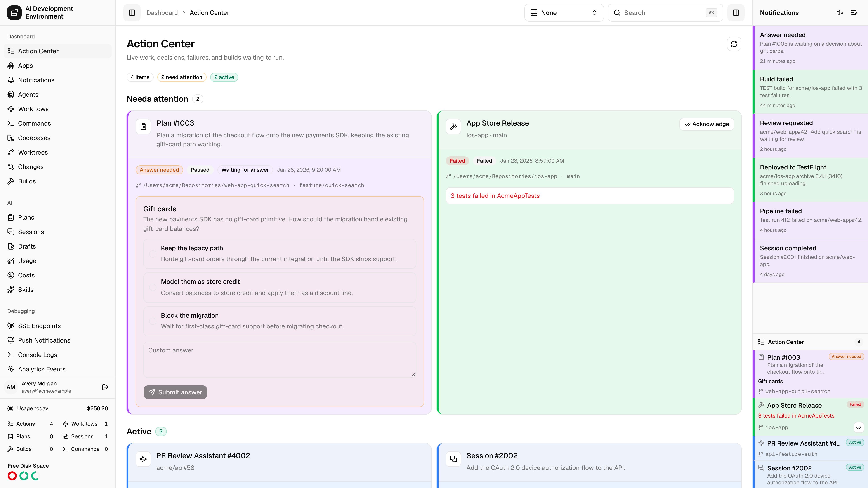Viewport: 868px width, 488px height.
Task: Navigate to Costs page
Action: 58,275
